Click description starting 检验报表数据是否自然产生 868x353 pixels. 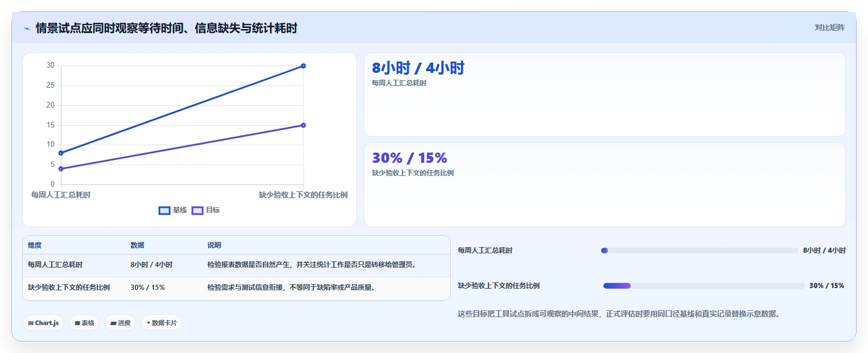312,265
